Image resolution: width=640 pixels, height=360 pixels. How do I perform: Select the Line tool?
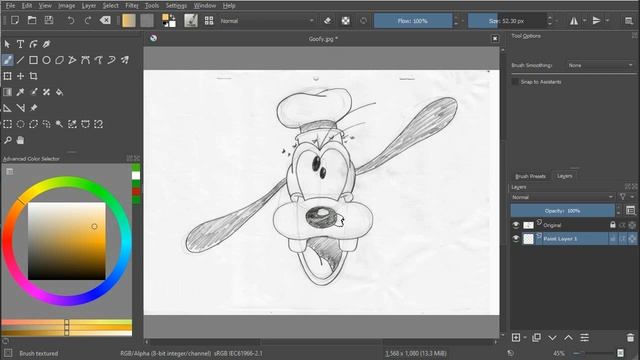click(x=20, y=60)
